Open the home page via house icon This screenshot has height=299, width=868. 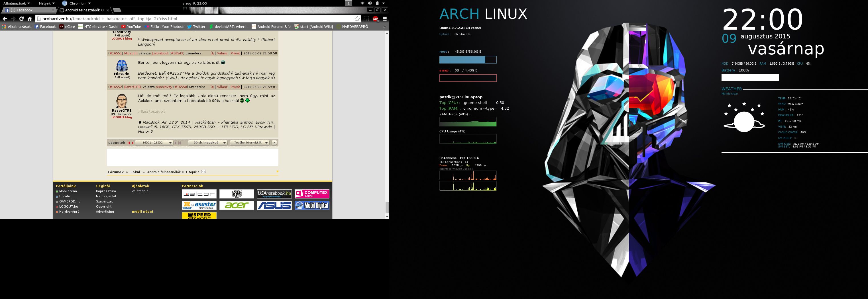click(x=30, y=19)
